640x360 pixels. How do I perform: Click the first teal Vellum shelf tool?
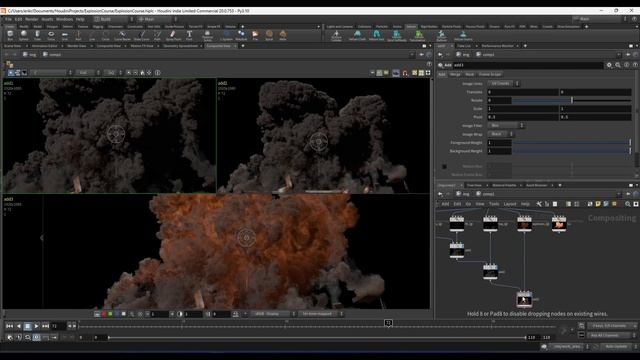pos(357,35)
